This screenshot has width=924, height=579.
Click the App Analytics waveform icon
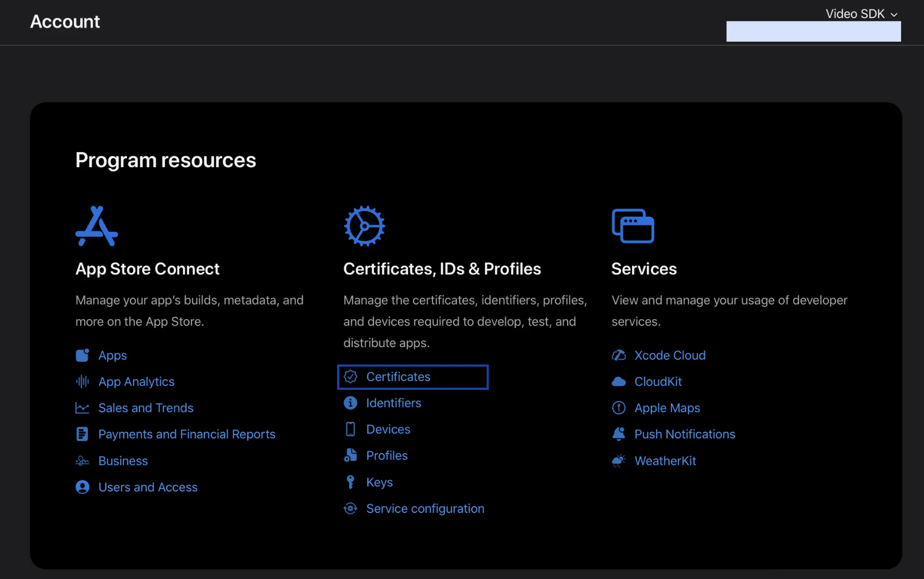82,382
